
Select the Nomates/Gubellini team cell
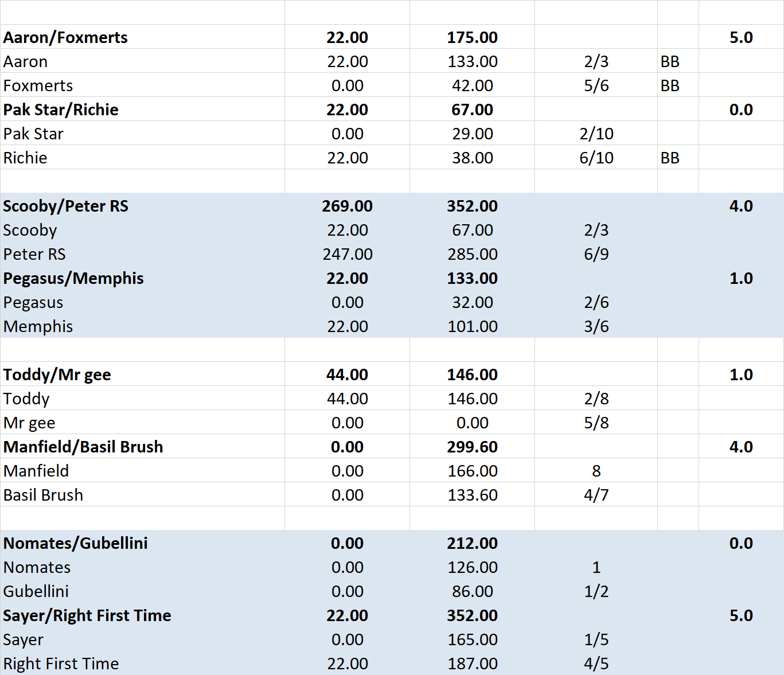(76, 543)
